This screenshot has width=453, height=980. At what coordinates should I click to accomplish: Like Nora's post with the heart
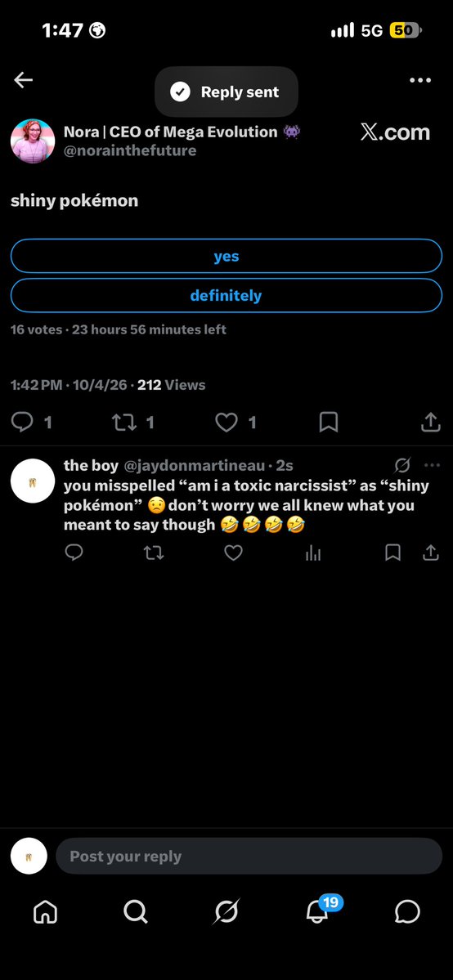pos(226,423)
